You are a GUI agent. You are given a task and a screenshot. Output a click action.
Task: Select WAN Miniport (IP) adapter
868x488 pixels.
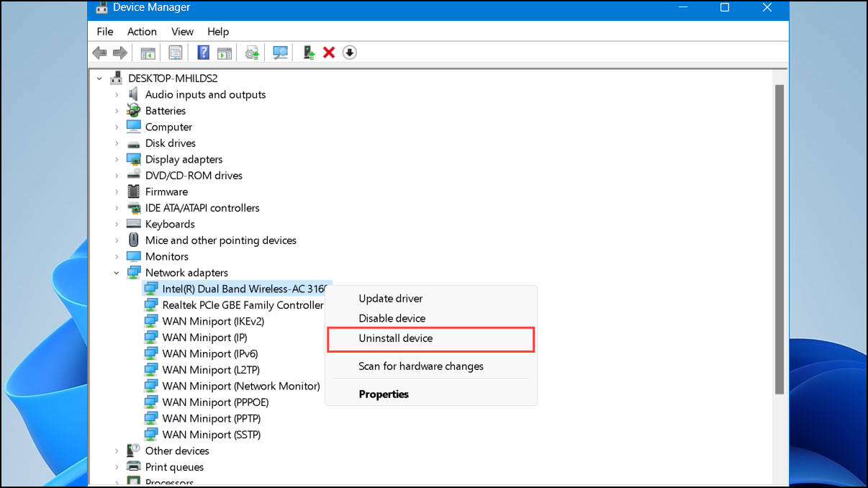(204, 338)
